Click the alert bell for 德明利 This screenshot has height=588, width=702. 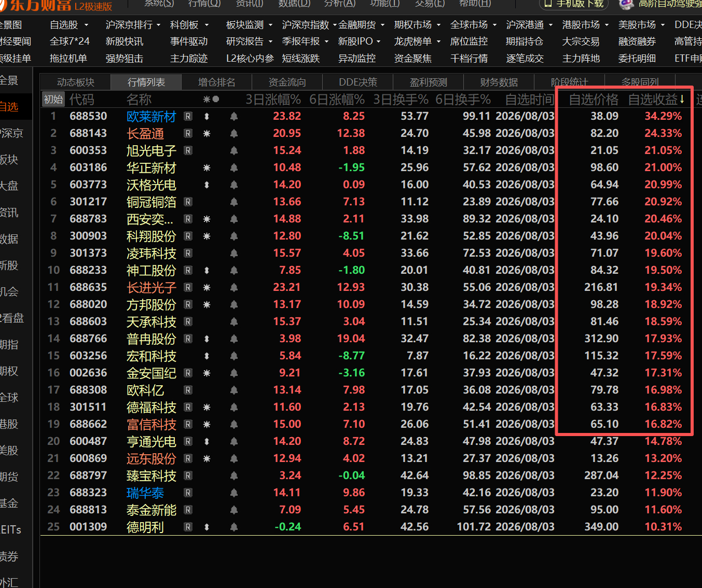pyautogui.click(x=234, y=527)
